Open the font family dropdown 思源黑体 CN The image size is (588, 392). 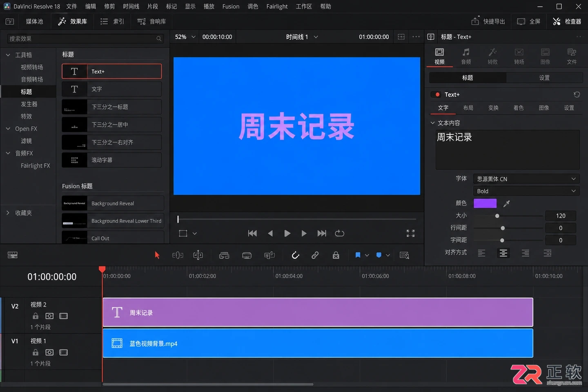[x=526, y=179]
